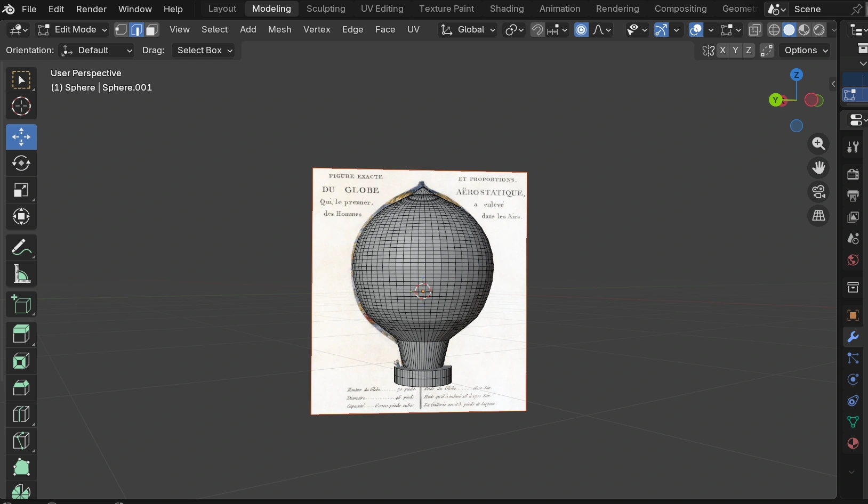Screen dimensions: 868x504
Task: Enable X axis mirror toggle
Action: click(722, 50)
